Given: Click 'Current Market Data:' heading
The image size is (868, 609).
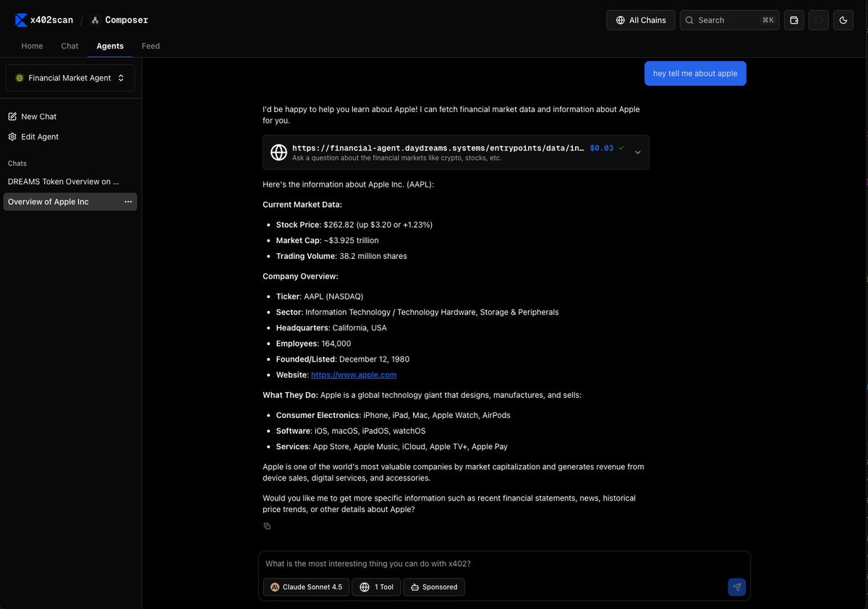Looking at the screenshot, I should click(x=302, y=205).
